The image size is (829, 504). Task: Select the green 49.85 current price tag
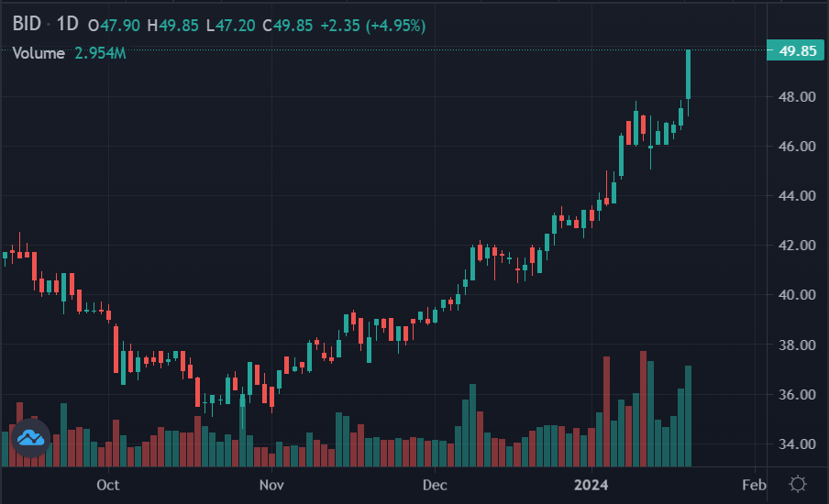tap(796, 51)
